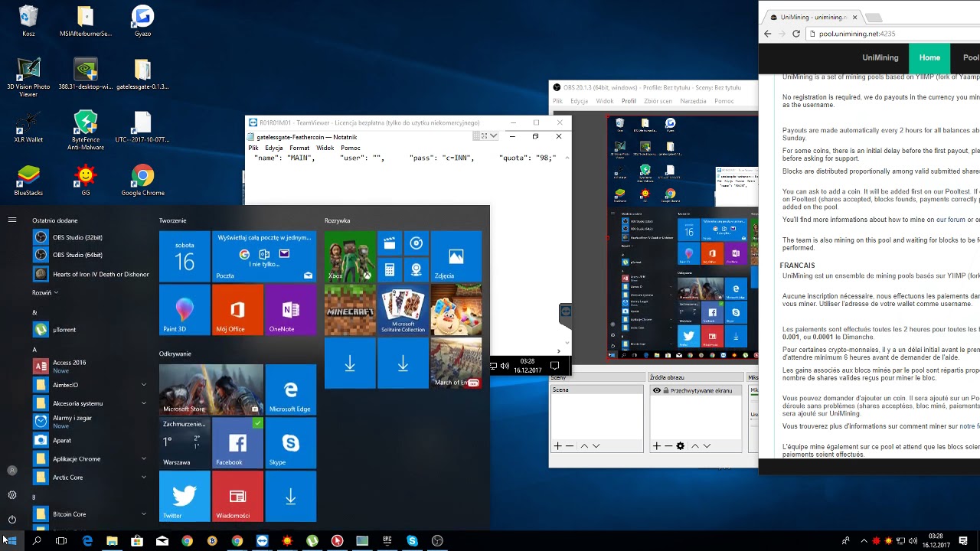This screenshot has width=980, height=551.
Task: Open the Plik menu in Notatnik
Action: [253, 148]
